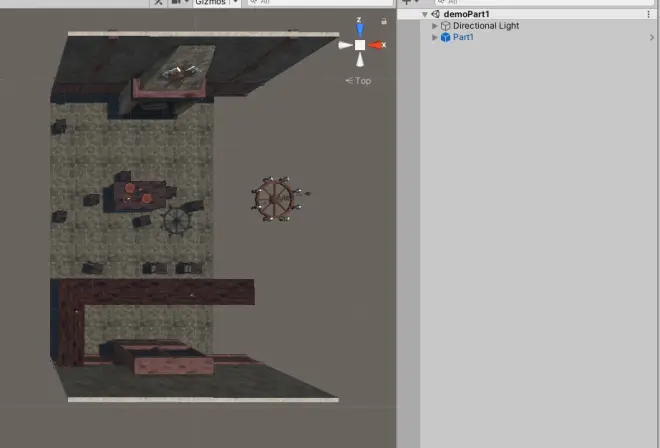Viewport: 660px width, 448px height.
Task: Click the blue Z axis cone on the scene gizmo
Action: click(x=359, y=30)
